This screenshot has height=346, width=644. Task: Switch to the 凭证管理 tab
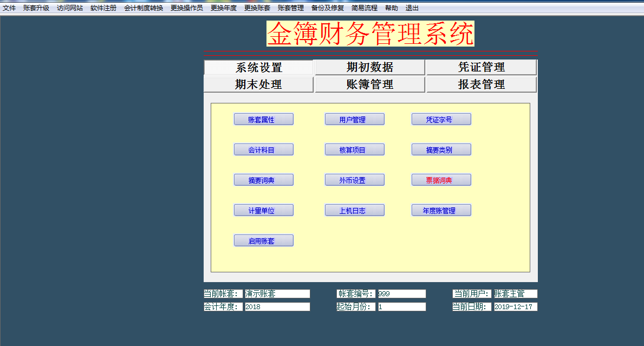[482, 67]
